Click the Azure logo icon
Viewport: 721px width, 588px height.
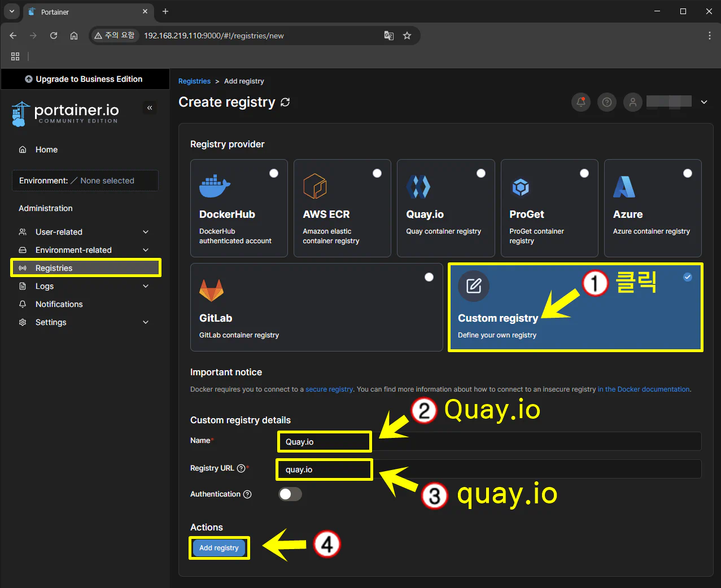click(624, 187)
